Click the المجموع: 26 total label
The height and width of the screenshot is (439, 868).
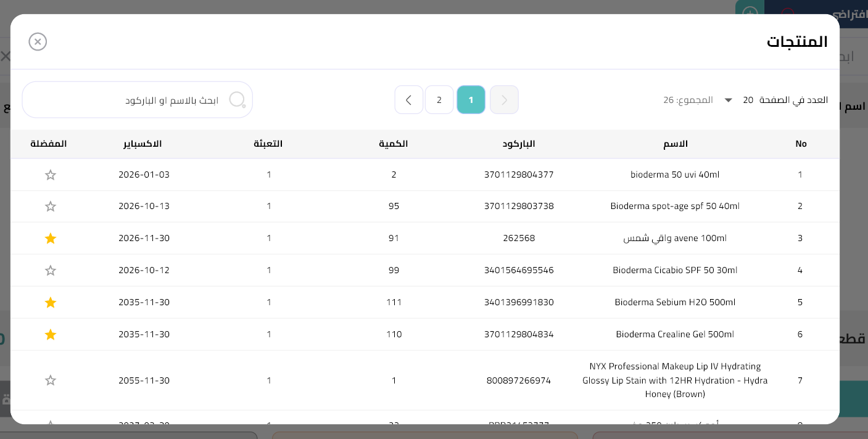688,100
